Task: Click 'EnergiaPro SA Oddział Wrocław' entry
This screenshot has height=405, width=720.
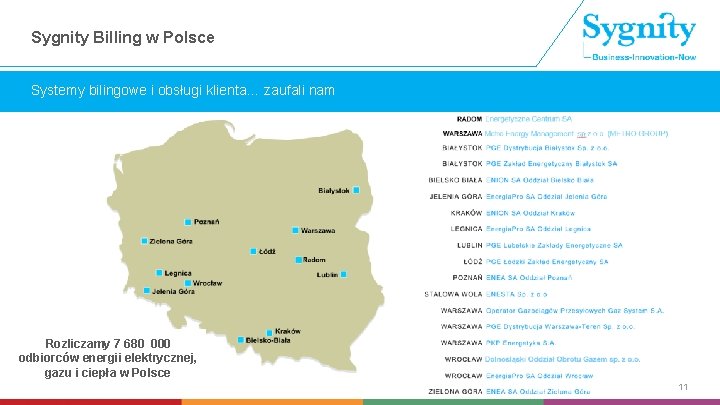Action: tap(540, 376)
